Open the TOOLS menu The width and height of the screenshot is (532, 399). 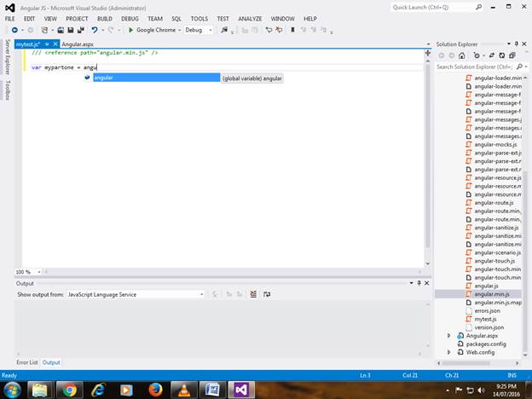199,19
